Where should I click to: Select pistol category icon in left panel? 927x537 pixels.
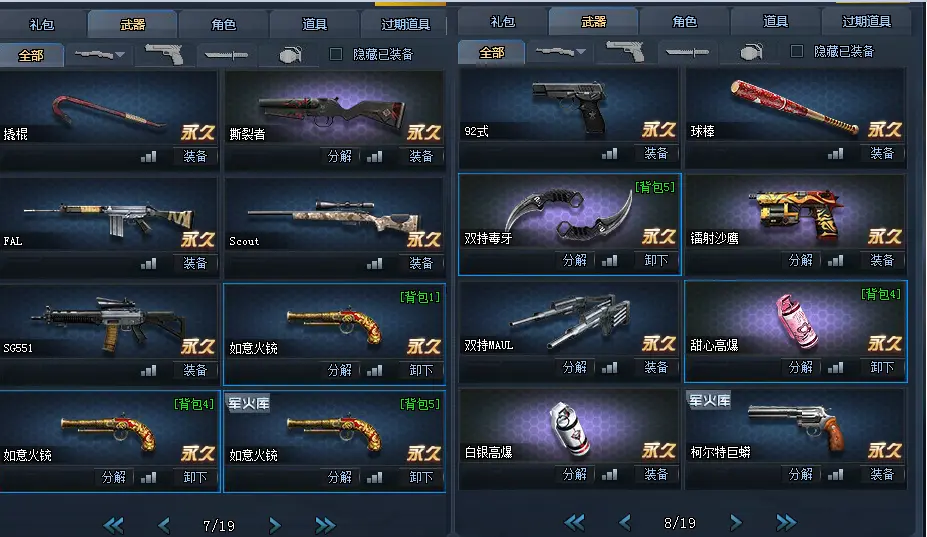[x=164, y=55]
